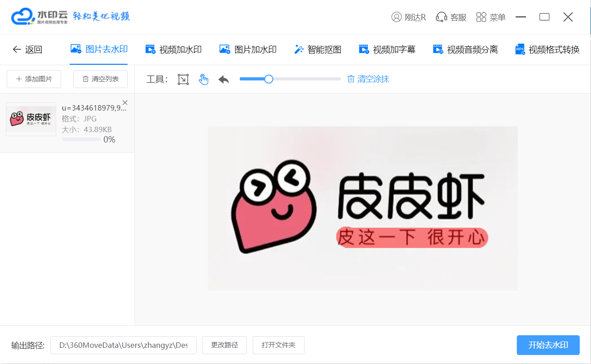Open the 图片加水印 tab
This screenshot has width=591, height=364.
247,49
